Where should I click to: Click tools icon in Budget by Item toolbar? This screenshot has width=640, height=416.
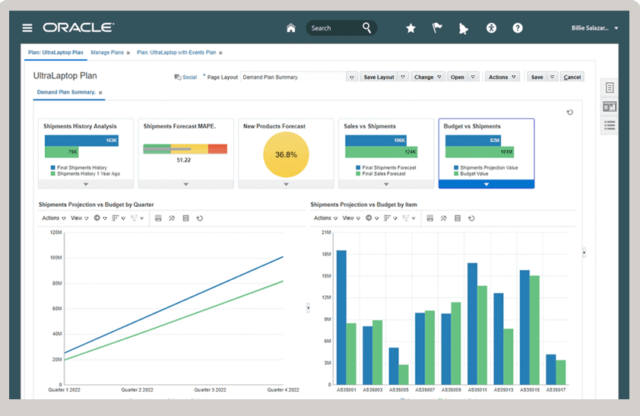pos(444,218)
